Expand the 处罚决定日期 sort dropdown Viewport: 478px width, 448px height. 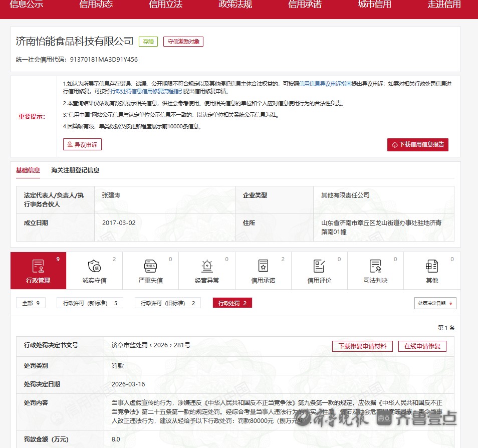[435, 303]
